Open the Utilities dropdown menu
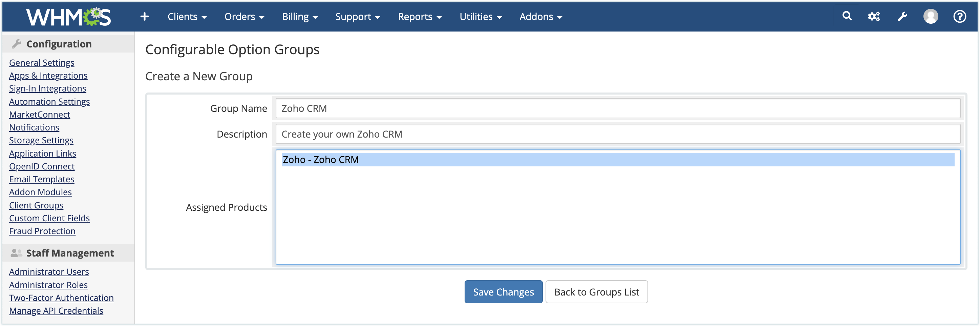Image resolution: width=980 pixels, height=326 pixels. pos(481,17)
